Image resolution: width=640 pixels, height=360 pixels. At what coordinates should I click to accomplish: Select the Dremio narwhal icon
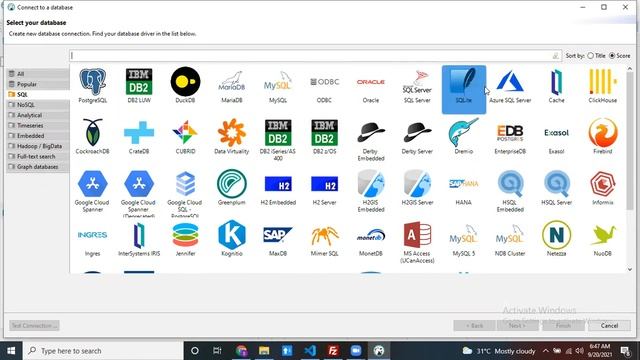pos(464,136)
